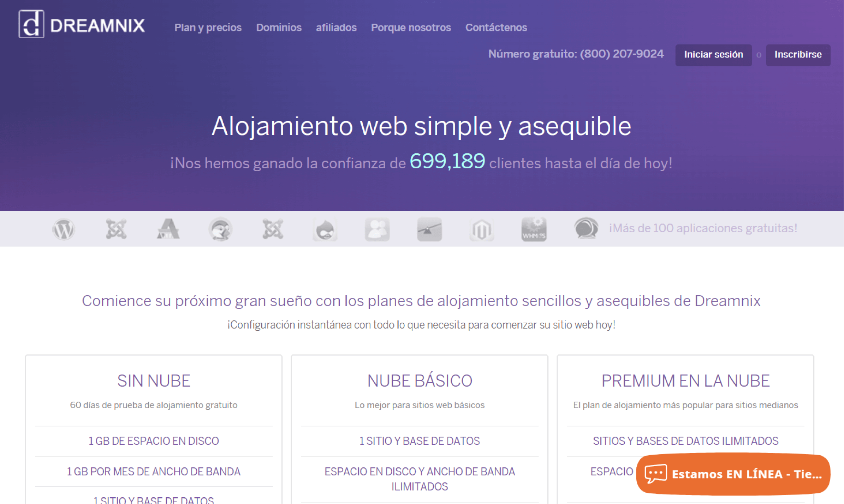The height and width of the screenshot is (504, 844).
Task: Click the '¡Nos hemos ganado la confianza de' text
Action: [288, 163]
